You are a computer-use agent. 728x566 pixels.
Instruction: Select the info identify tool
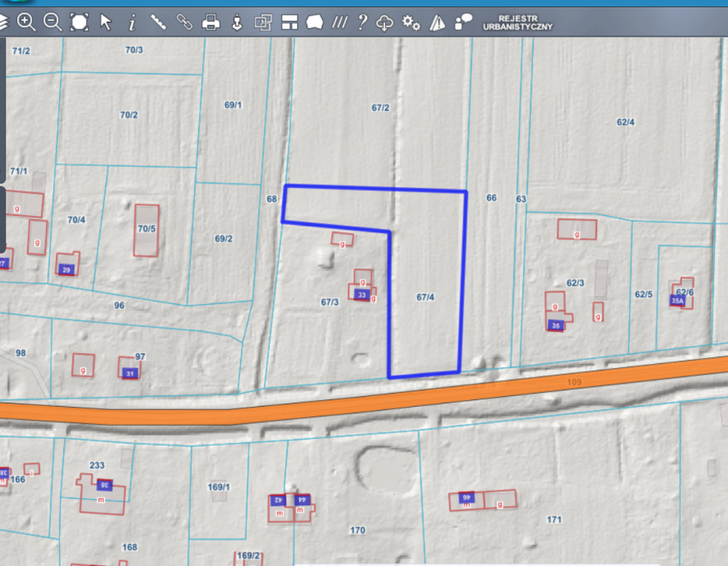point(132,23)
